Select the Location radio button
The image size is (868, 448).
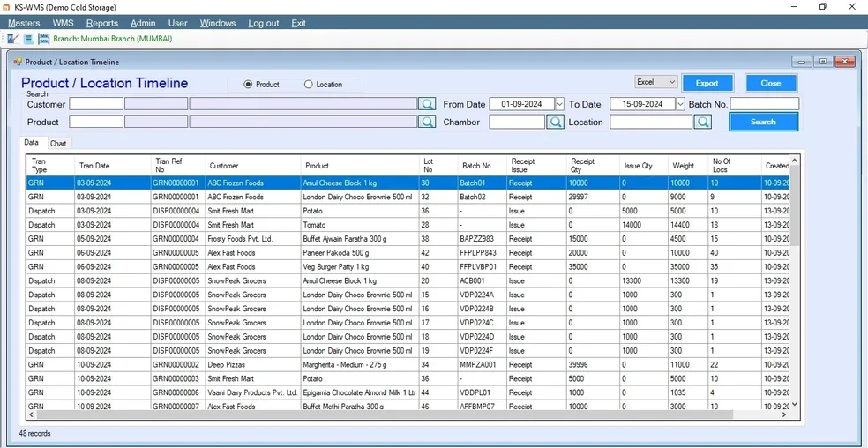coord(309,85)
